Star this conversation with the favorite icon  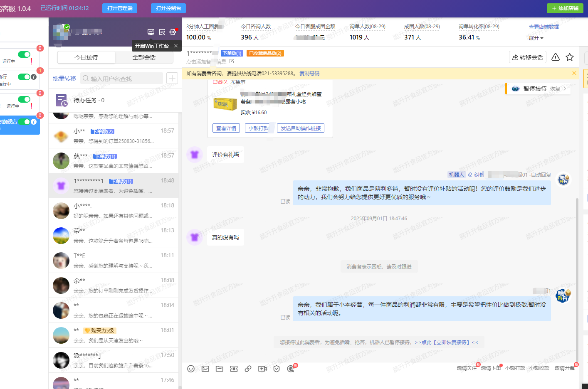(x=570, y=57)
